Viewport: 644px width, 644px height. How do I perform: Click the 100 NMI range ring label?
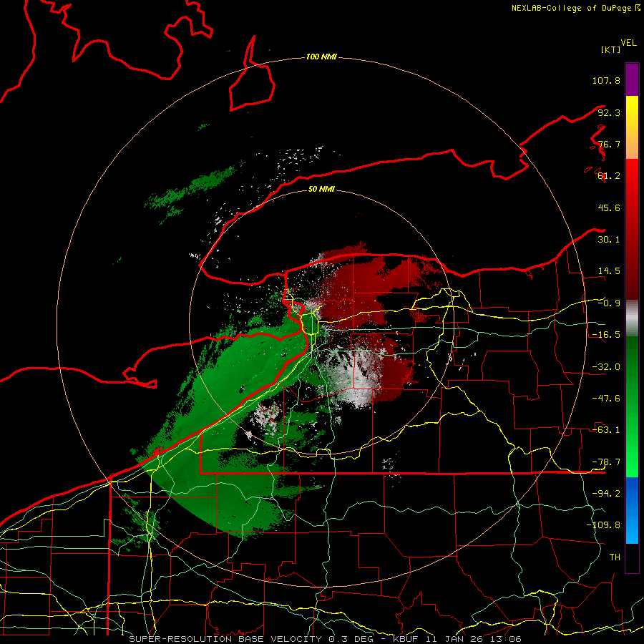click(321, 57)
